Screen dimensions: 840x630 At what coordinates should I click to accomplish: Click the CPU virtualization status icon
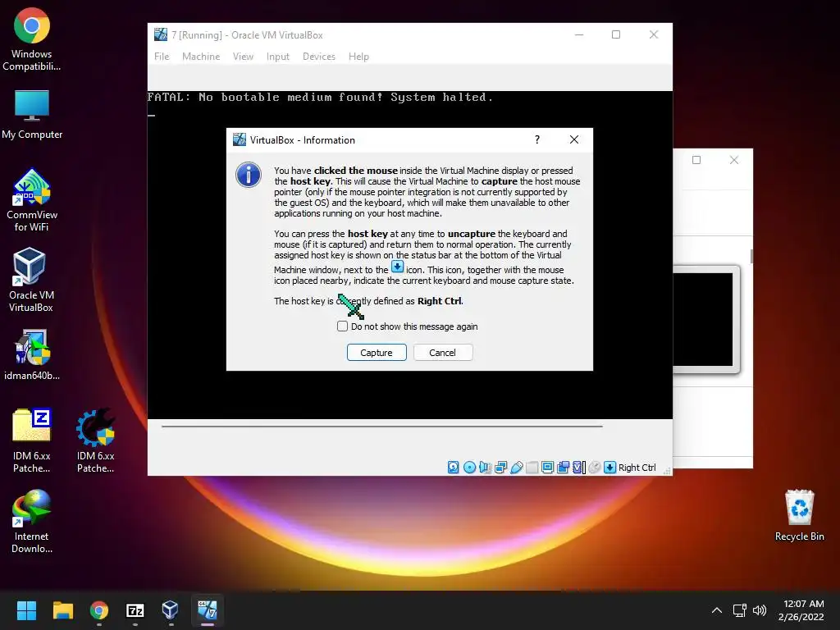point(578,468)
